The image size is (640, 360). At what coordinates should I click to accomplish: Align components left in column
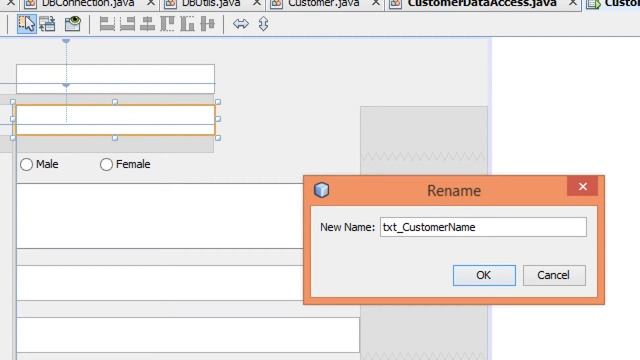coord(107,24)
